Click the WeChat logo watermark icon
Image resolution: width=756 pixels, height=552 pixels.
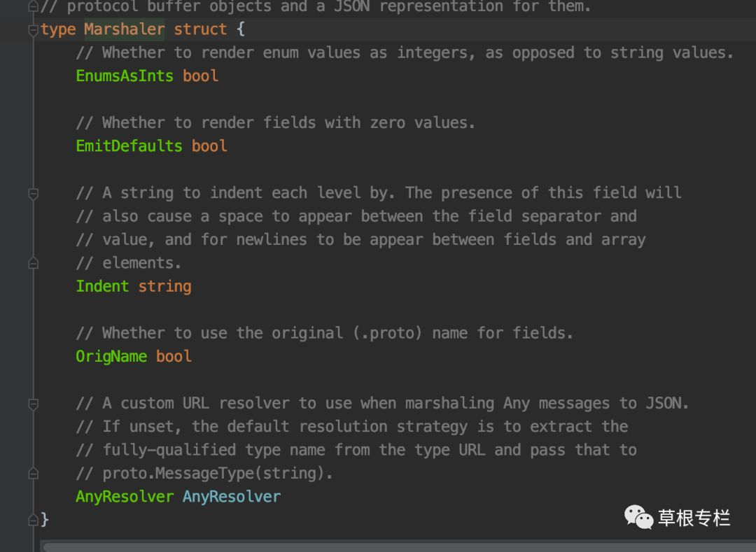639,517
